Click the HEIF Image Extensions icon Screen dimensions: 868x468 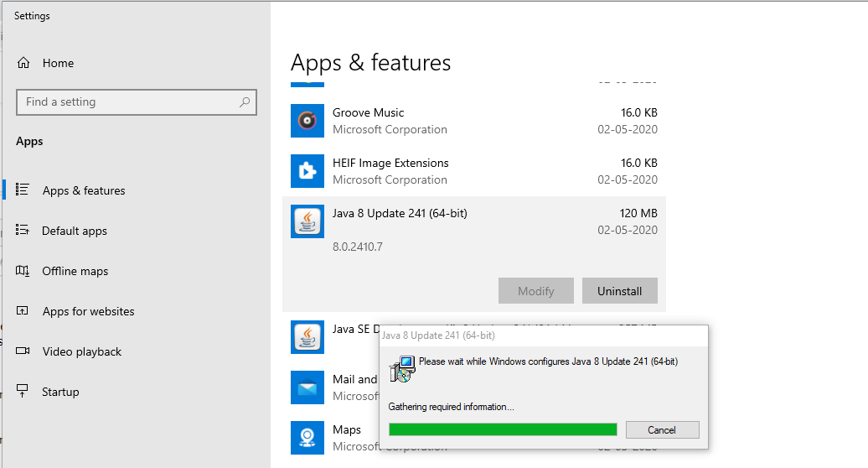coord(307,171)
